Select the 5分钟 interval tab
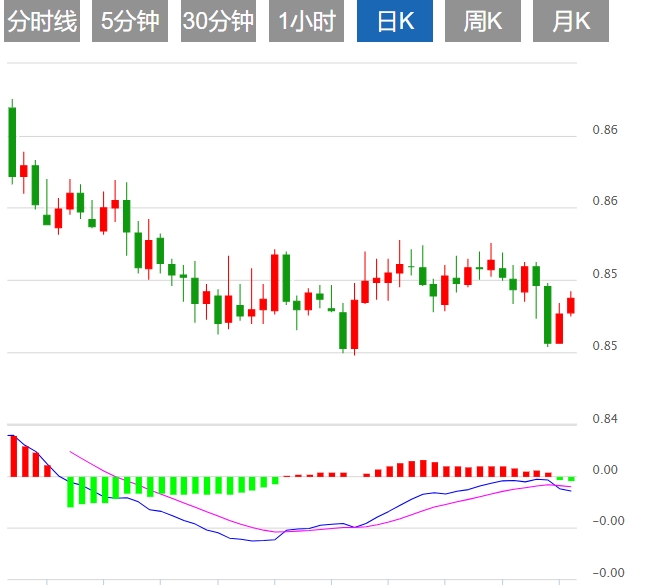Viewport: 646px width, 585px height. click(130, 21)
